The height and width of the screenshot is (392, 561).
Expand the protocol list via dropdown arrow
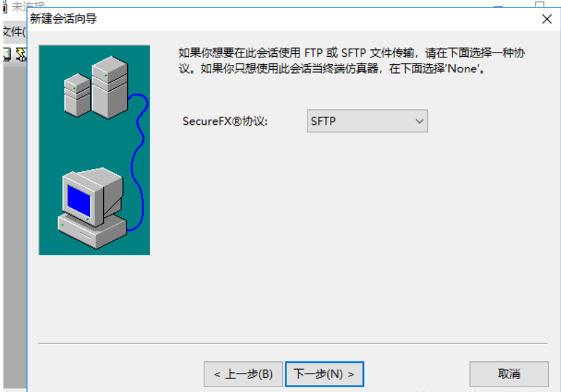[x=420, y=122]
